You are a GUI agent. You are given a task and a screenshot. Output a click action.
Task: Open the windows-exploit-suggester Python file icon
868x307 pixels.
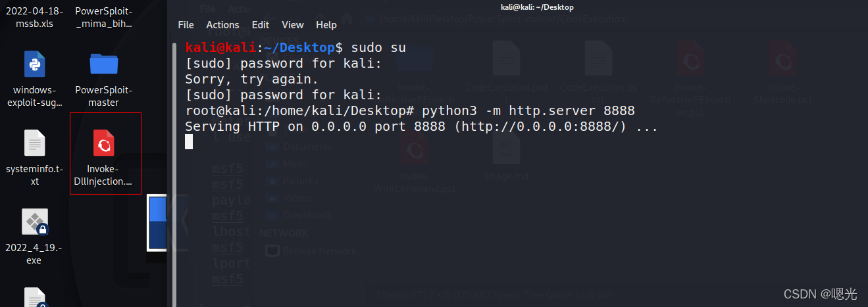[34, 64]
